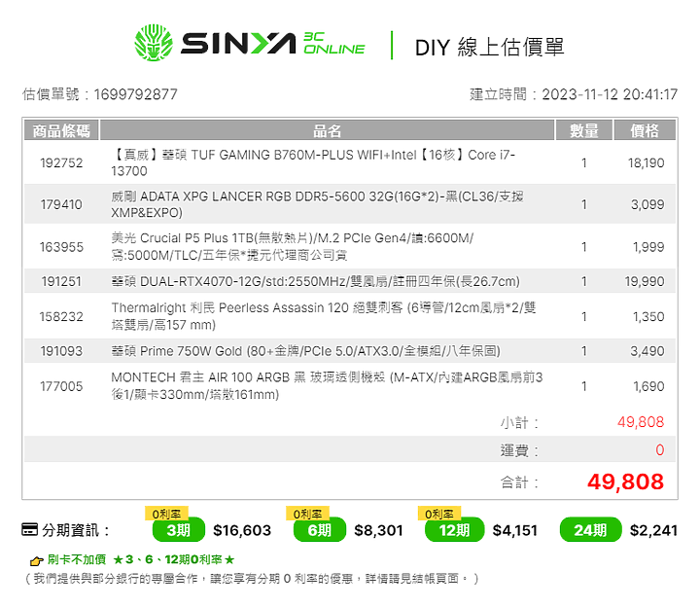Image resolution: width=700 pixels, height=607 pixels.
Task: Click barcode 179410
Action: click(61, 204)
